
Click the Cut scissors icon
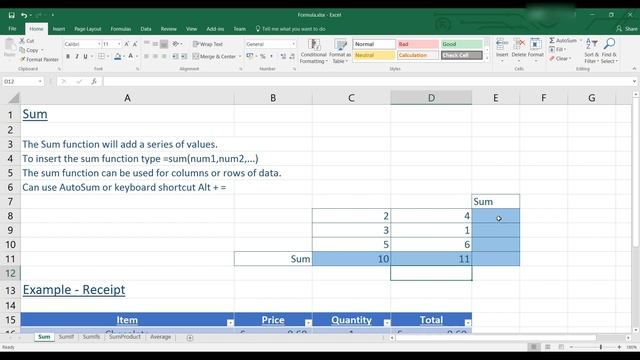click(x=22, y=41)
